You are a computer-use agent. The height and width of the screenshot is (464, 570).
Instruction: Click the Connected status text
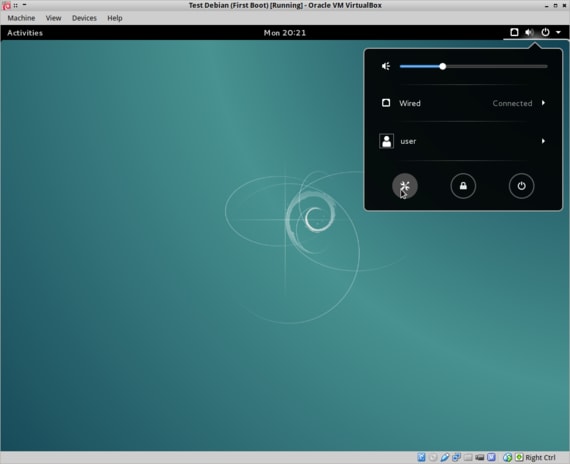tap(512, 103)
